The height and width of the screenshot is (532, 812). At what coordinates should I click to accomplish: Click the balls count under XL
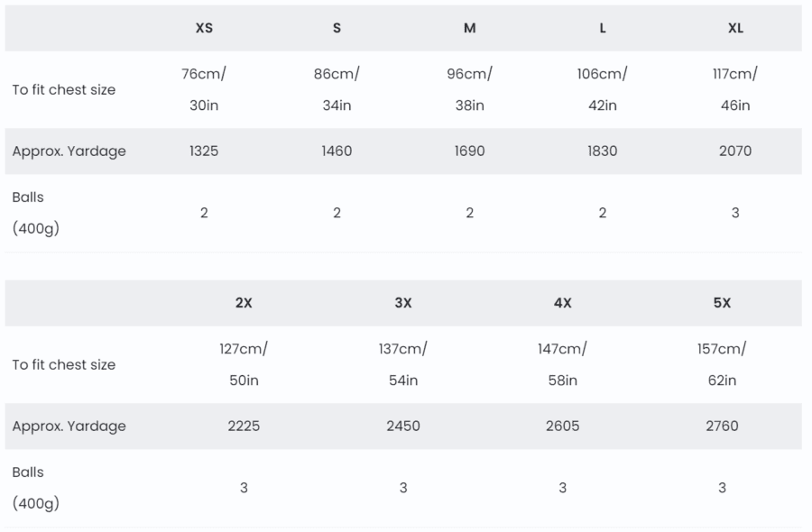click(x=735, y=213)
